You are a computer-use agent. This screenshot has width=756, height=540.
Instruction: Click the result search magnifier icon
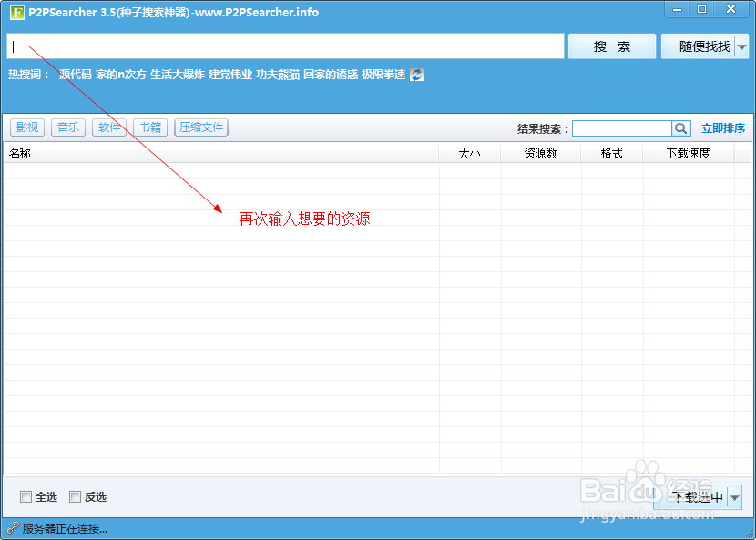(680, 128)
